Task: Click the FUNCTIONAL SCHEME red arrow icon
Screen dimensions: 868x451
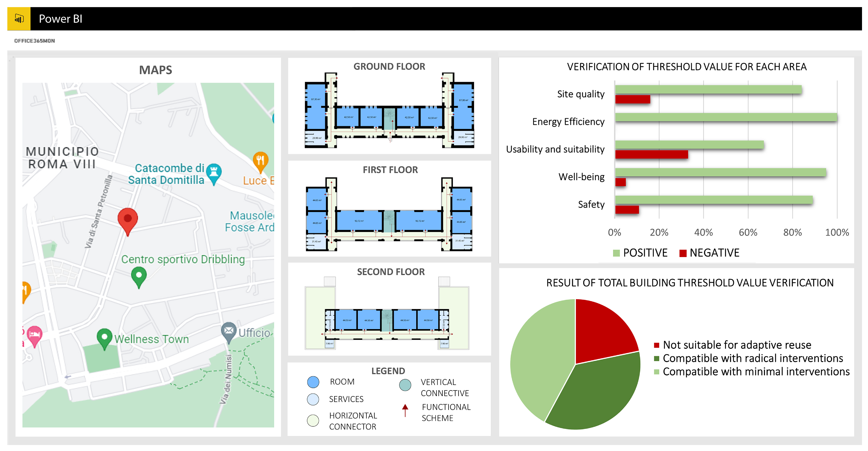Action: (x=405, y=410)
